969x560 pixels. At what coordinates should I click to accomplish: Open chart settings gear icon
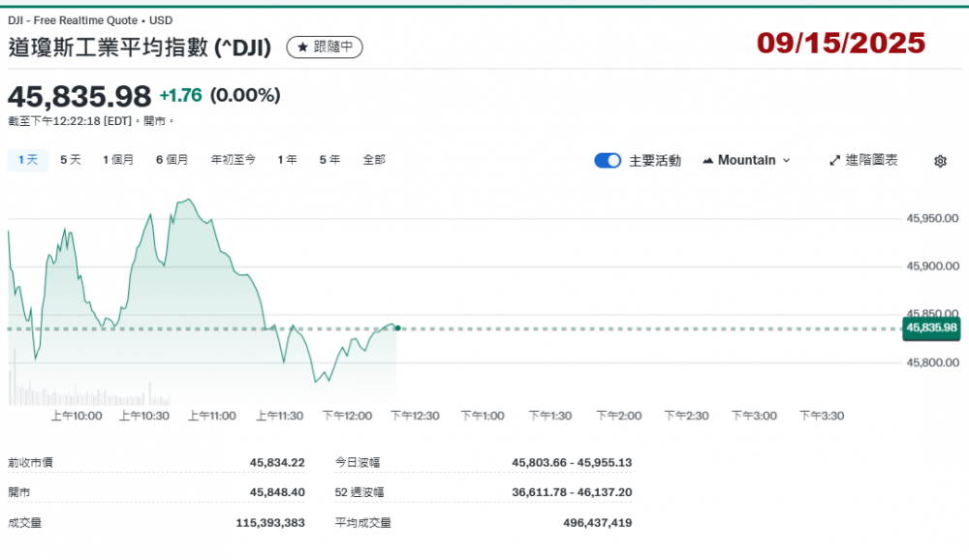939,161
